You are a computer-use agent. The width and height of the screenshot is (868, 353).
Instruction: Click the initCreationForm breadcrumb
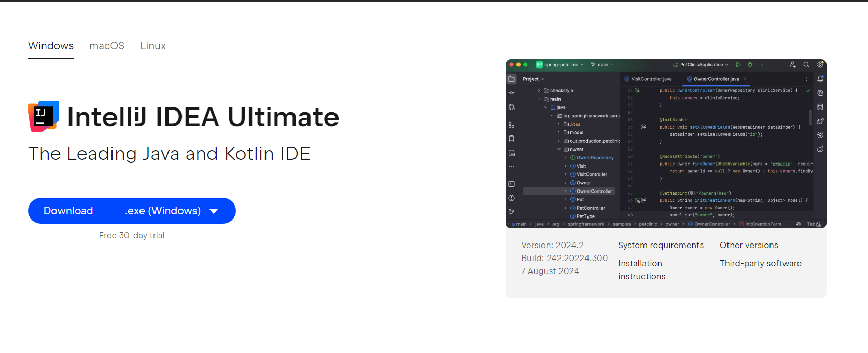click(x=760, y=224)
